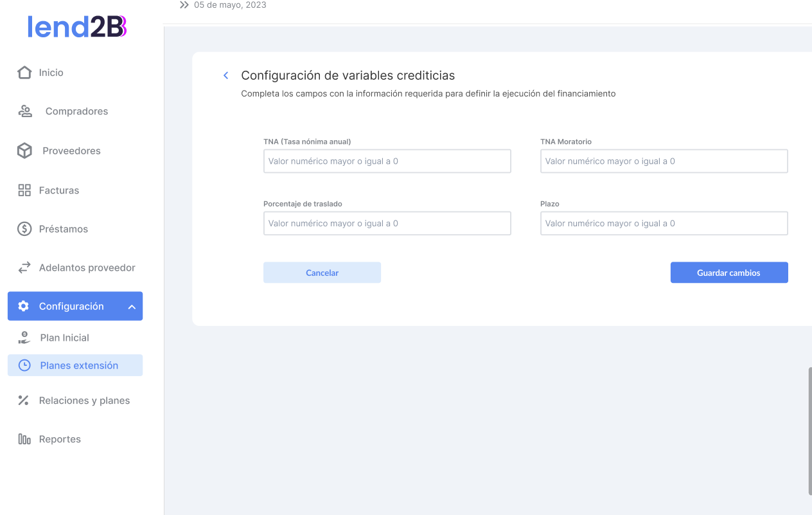
Task: Click the Préstamos dollar coin icon
Action: [24, 229]
